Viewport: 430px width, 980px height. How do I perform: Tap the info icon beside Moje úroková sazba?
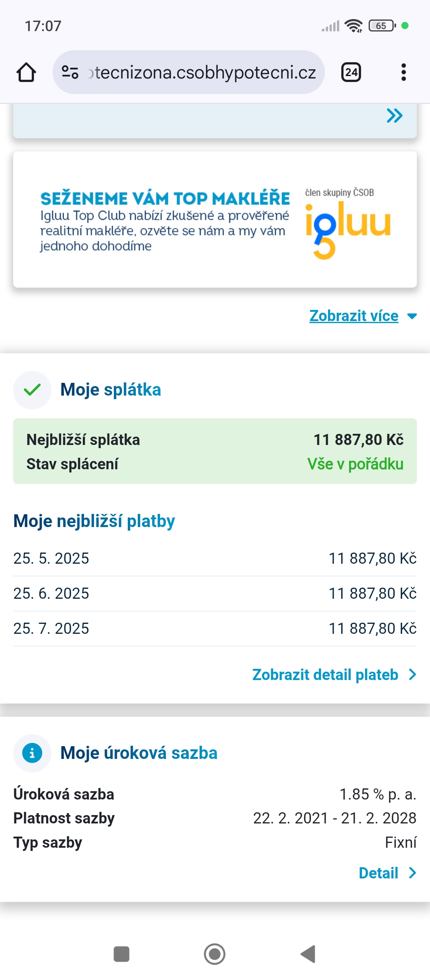32,753
